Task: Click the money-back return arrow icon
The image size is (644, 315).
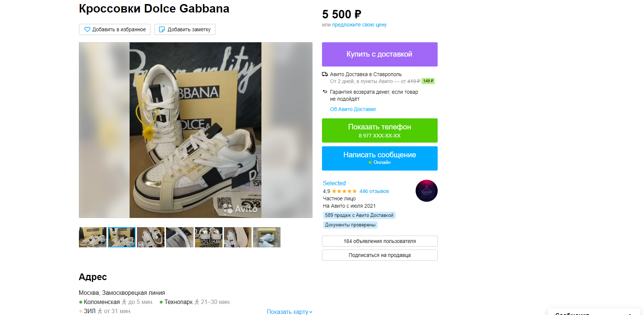Action: tap(325, 92)
